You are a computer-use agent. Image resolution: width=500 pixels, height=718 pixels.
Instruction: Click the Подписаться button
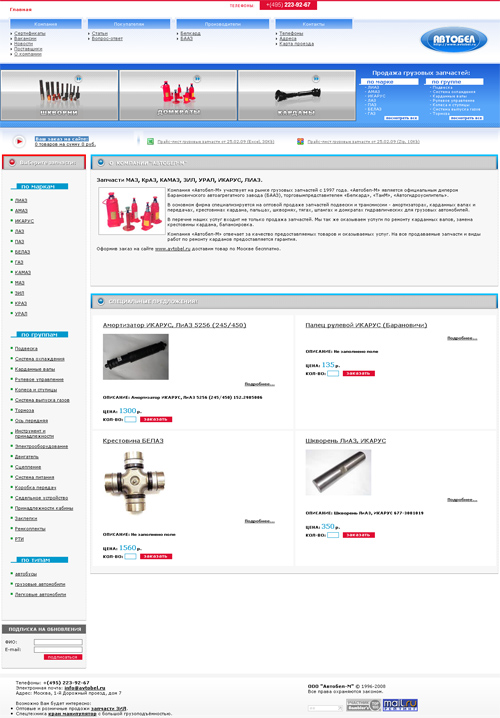[x=63, y=657]
